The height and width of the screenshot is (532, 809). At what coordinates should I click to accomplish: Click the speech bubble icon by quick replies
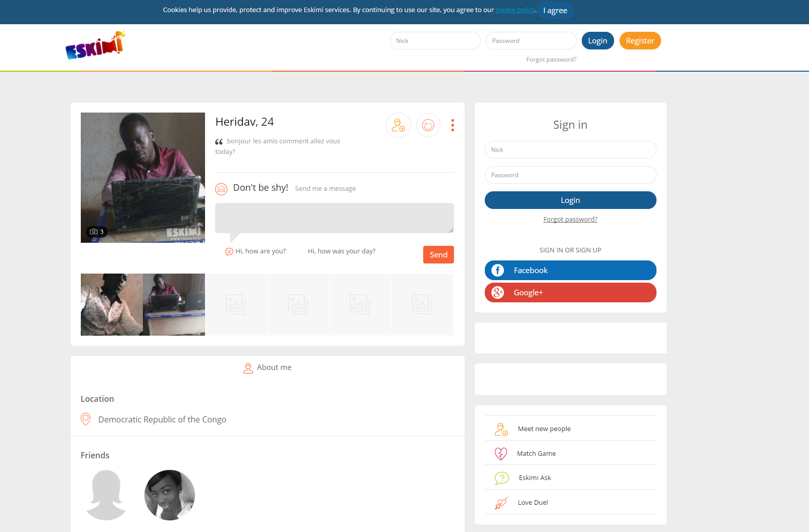tap(229, 251)
